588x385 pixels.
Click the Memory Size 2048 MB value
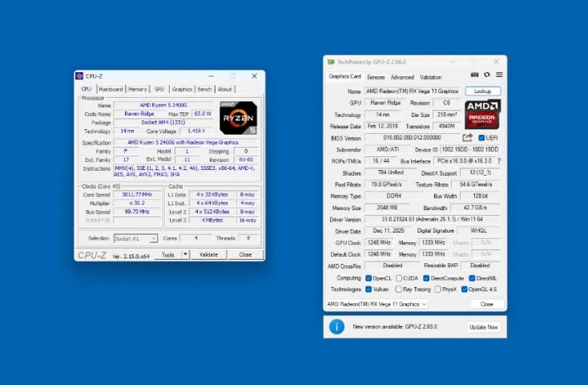point(387,207)
